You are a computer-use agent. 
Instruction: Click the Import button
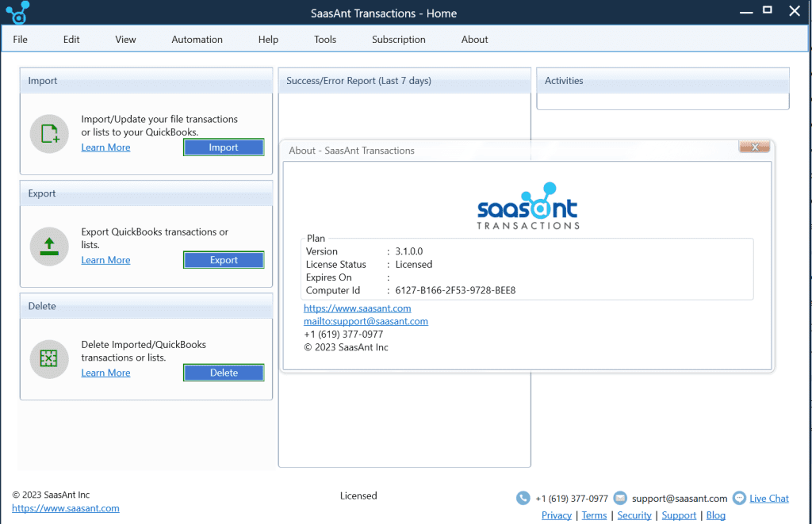223,147
